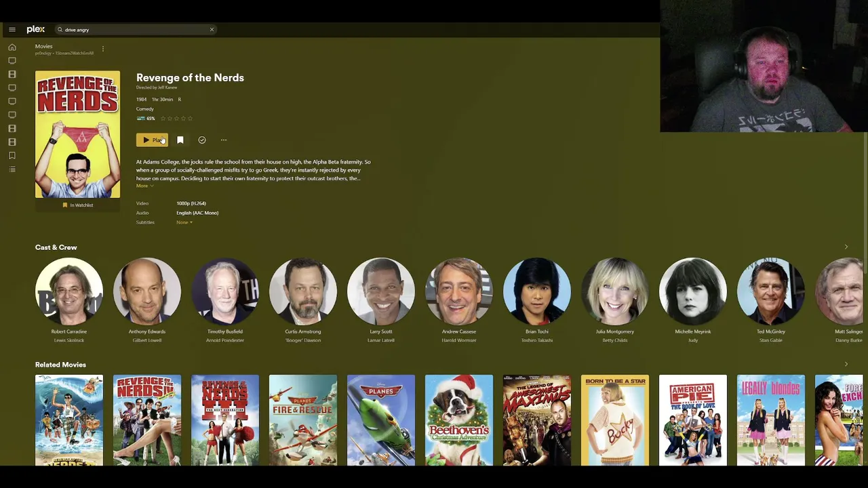Screen dimensions: 868x488
Task: Go to Home via sidebar house icon
Action: [12, 47]
